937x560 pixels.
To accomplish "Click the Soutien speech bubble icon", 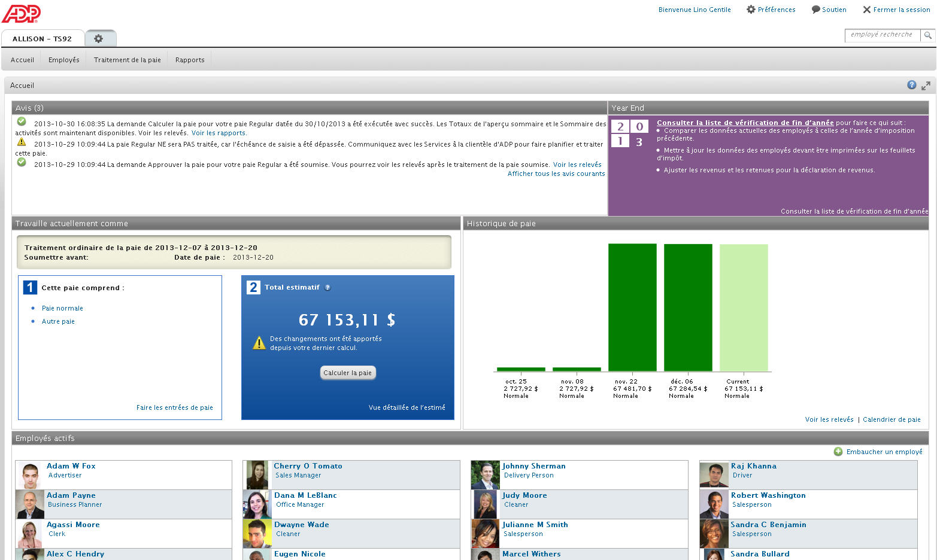I will pos(815,10).
